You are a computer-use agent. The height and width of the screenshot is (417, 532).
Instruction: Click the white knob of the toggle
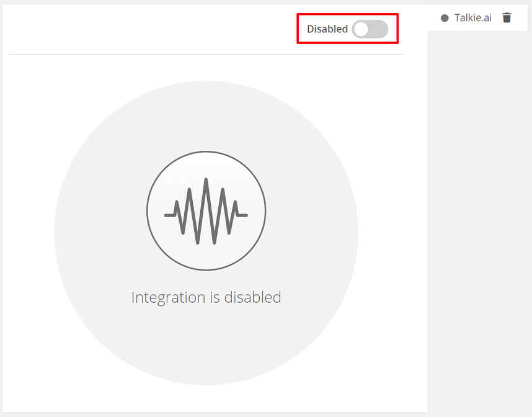(361, 29)
